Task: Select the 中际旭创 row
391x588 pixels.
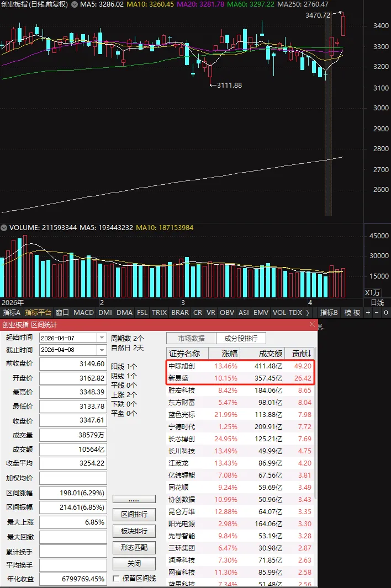Action: pos(240,366)
